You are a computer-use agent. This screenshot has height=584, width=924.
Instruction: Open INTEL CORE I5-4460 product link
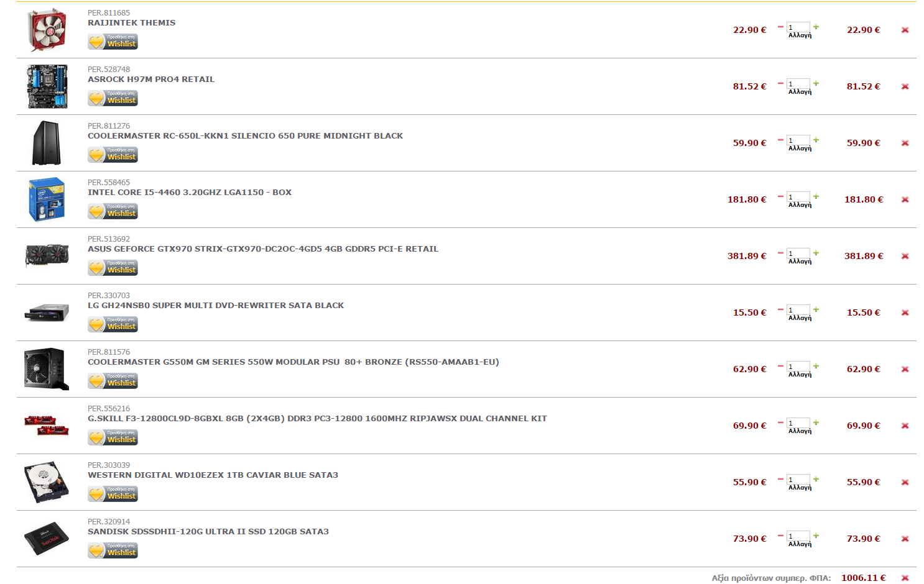click(190, 193)
